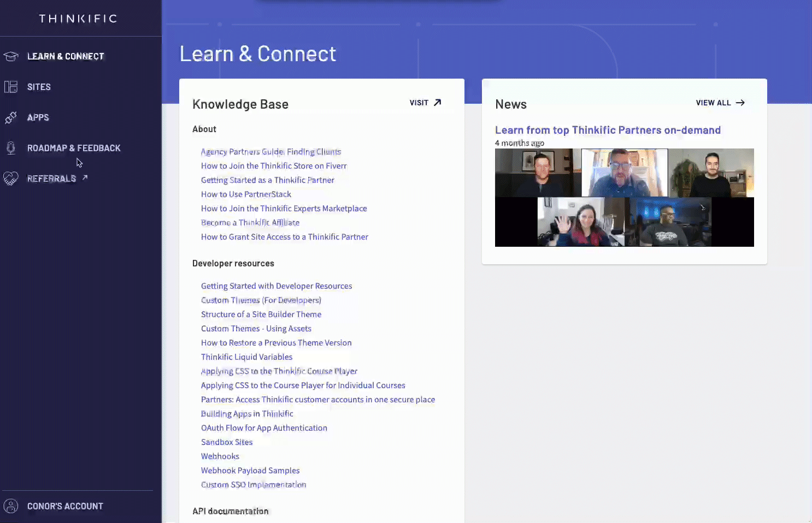Screen dimensions: 812x523
Task: Open OAuth Flow for App Authentication
Action: (264, 428)
